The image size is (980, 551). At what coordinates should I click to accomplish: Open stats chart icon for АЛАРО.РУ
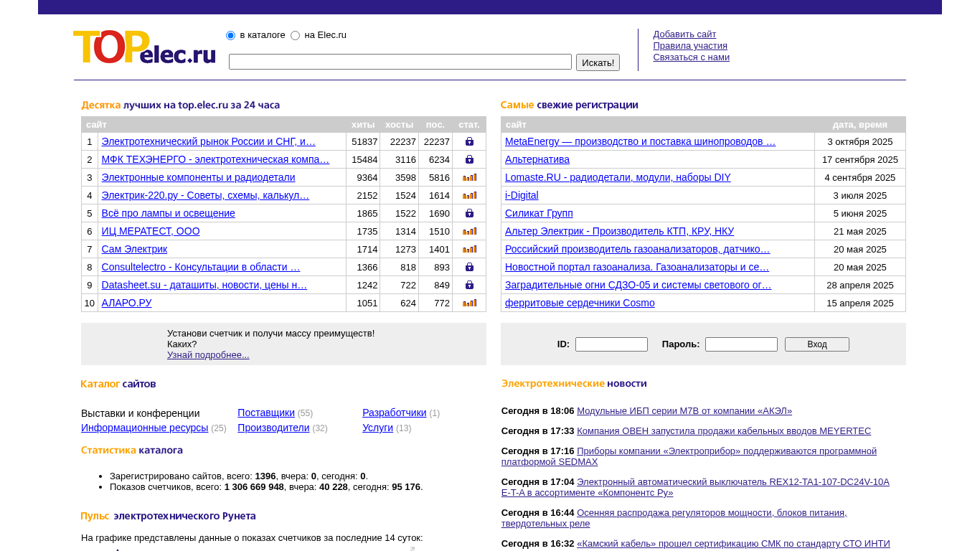point(469,303)
